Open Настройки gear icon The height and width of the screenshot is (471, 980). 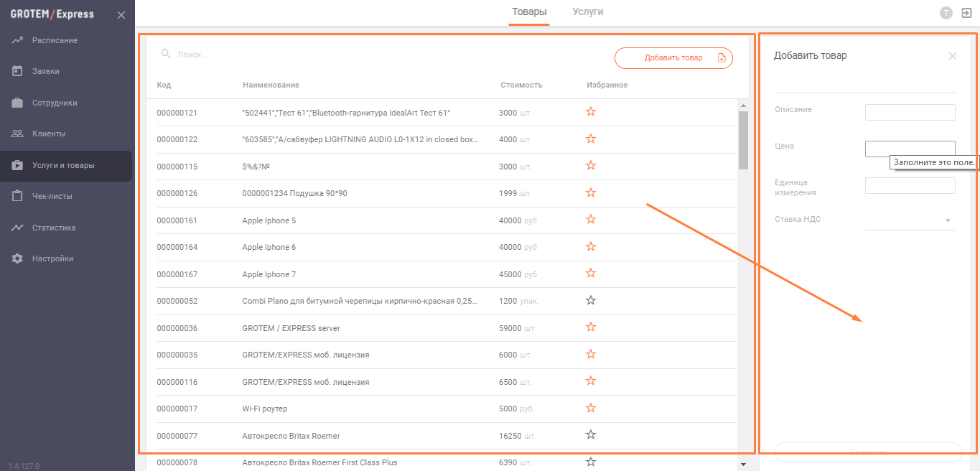tap(18, 258)
